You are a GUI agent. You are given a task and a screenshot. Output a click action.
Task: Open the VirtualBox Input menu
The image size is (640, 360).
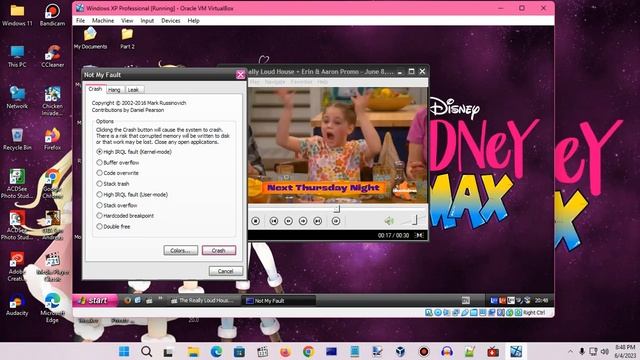[x=147, y=20]
